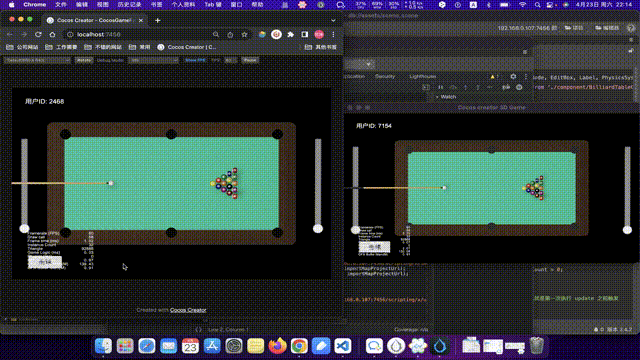Screen dimensions: 640x360
Task: Click the right slider handle in browser game
Action: (x=318, y=229)
